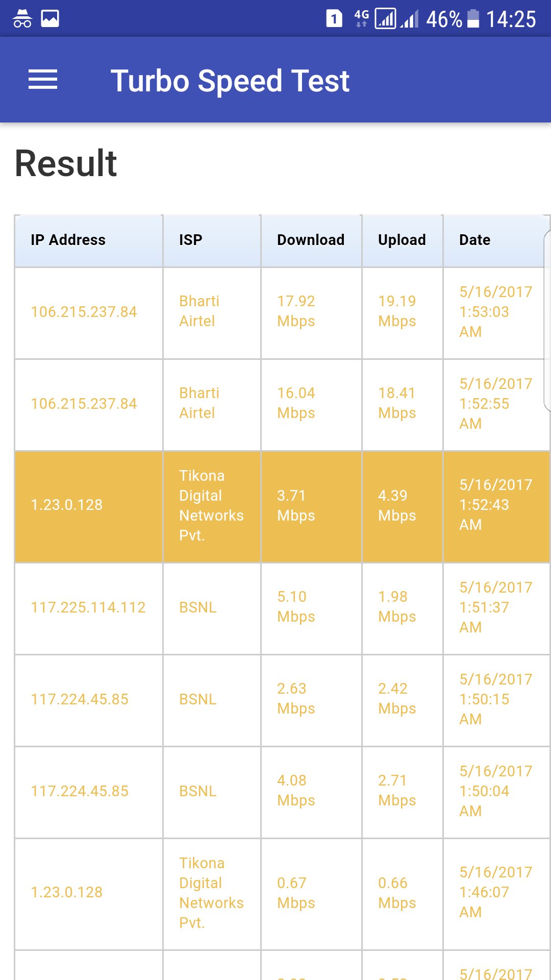Screen dimensions: 551x980
Task: Select the highlighted Tikona Digital Networks row
Action: pyautogui.click(x=275, y=505)
